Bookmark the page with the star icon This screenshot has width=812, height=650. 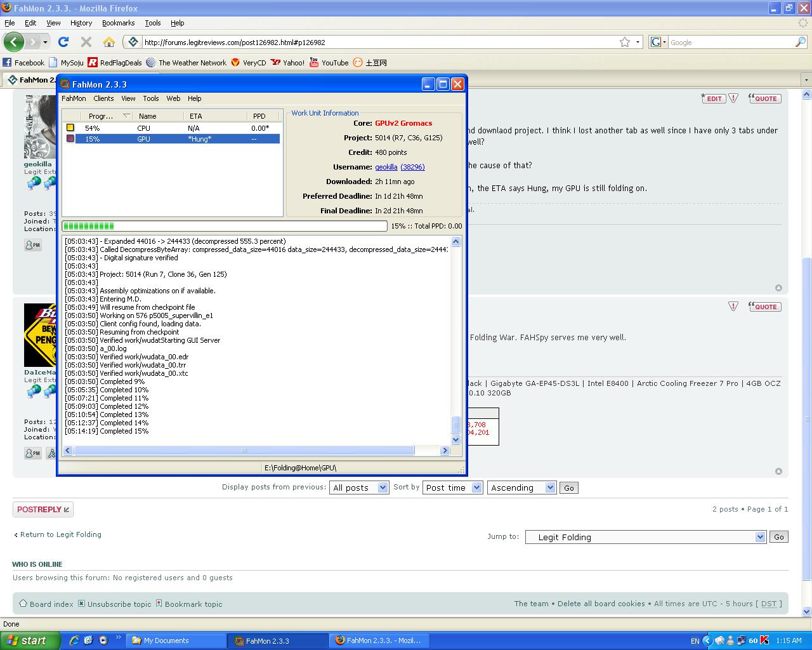pos(625,42)
